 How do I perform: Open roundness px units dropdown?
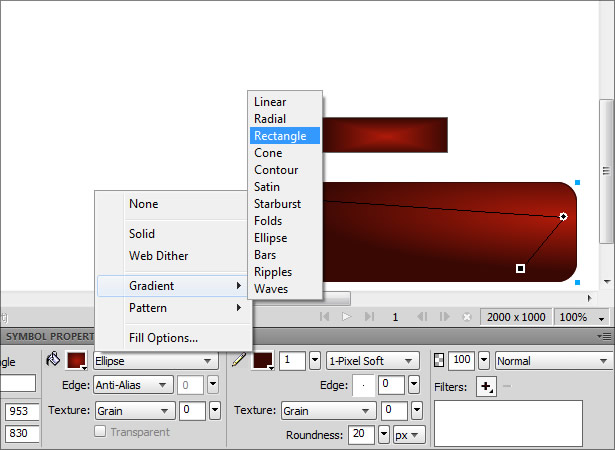tap(409, 435)
